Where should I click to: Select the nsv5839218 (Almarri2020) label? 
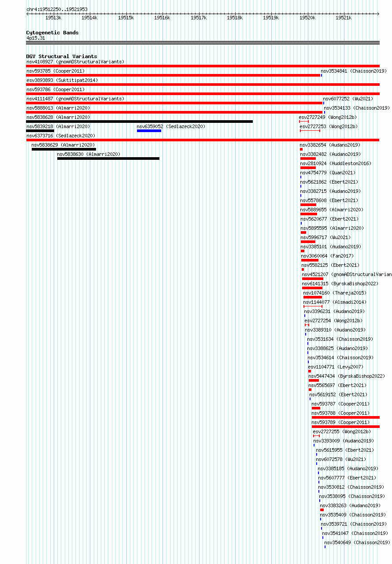click(x=58, y=126)
